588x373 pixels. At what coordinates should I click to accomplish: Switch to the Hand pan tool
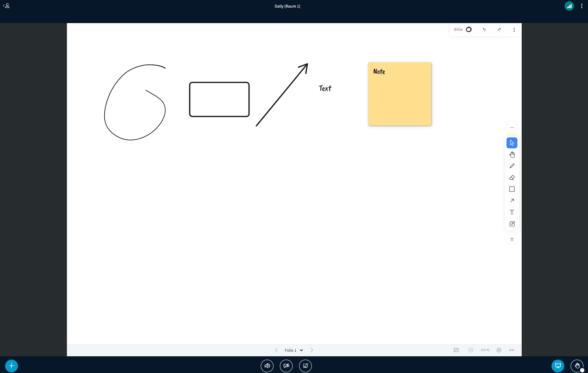click(x=512, y=154)
